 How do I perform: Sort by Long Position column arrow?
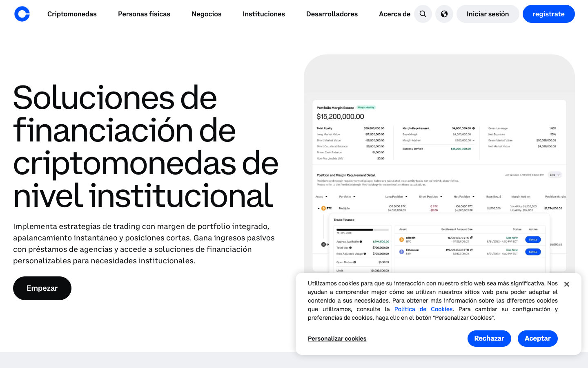[406, 197]
